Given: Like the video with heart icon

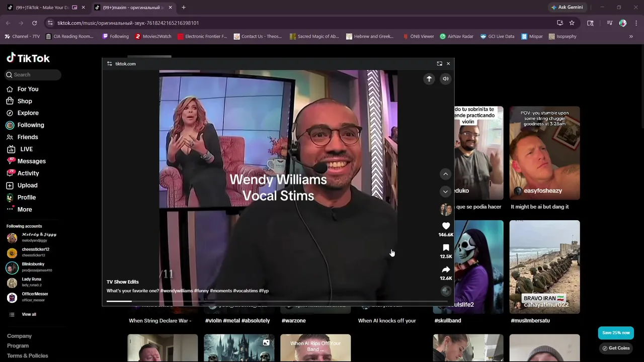Looking at the screenshot, I should coord(446,226).
